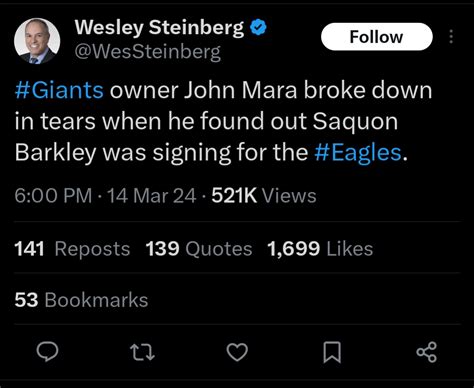Open the share icon options
The image size is (474, 388).
coord(427,352)
